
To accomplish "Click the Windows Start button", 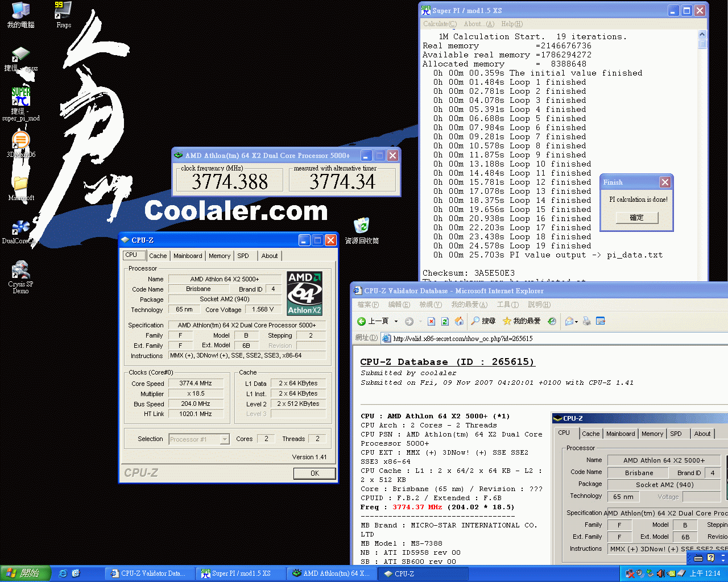I will (x=26, y=573).
